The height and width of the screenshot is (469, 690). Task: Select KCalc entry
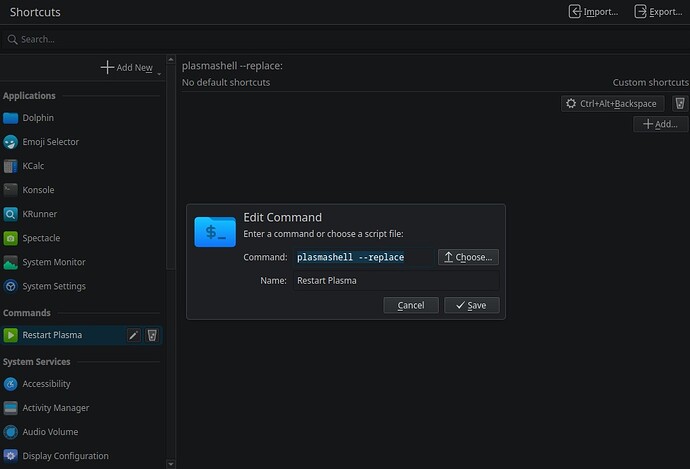82,166
